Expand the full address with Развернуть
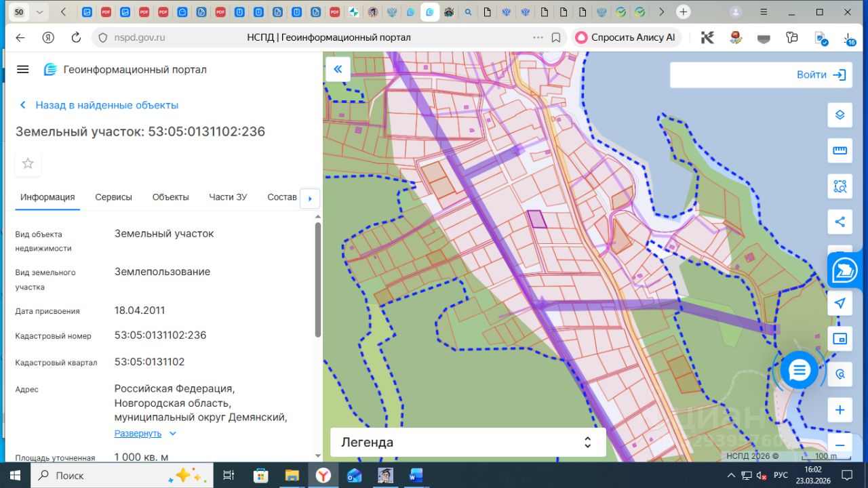 point(138,433)
